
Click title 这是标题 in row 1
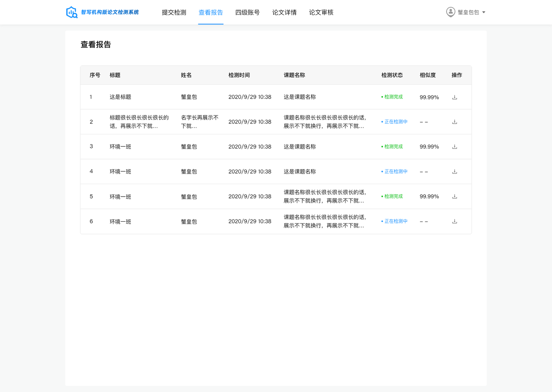pos(120,97)
